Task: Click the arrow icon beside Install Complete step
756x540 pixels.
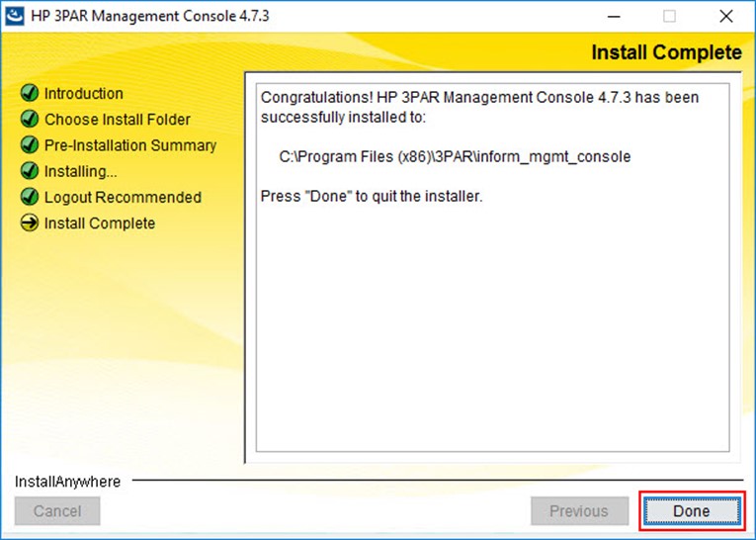Action: (30, 223)
